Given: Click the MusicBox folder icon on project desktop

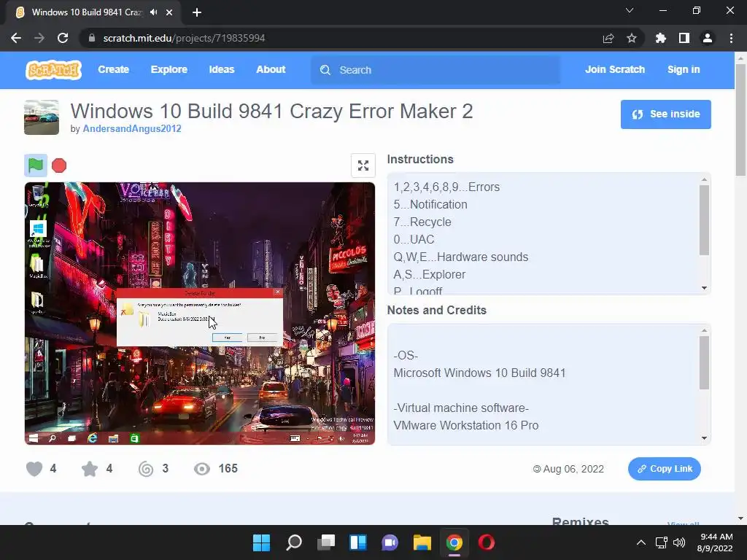Looking at the screenshot, I should click(x=38, y=264).
